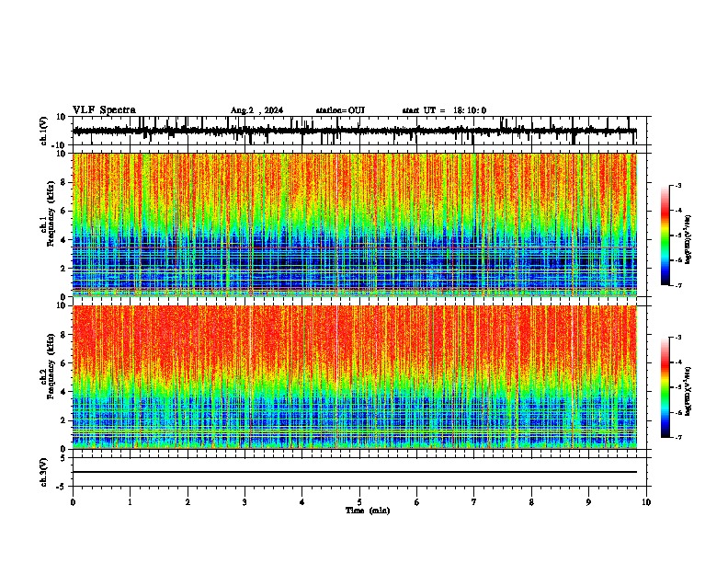This screenshot has height=563, width=728.
Task: Click the "ch.2 Frequency (kHz)" axis title
Action: coord(47,367)
